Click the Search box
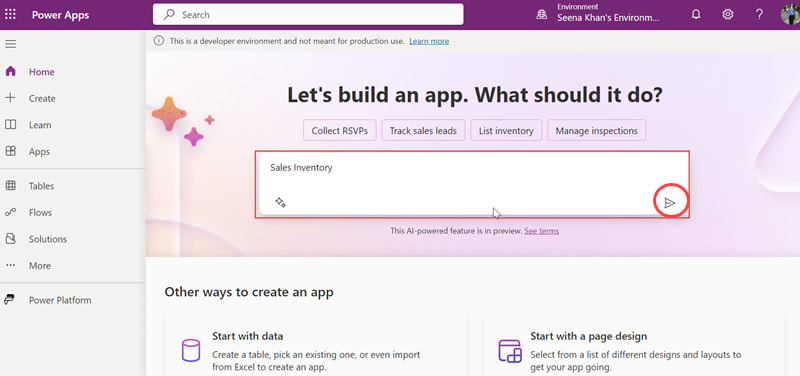The height and width of the screenshot is (376, 800). 308,14
